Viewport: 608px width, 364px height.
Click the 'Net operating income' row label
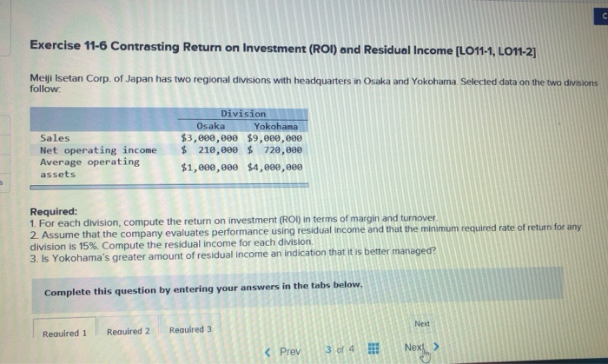[98, 150]
